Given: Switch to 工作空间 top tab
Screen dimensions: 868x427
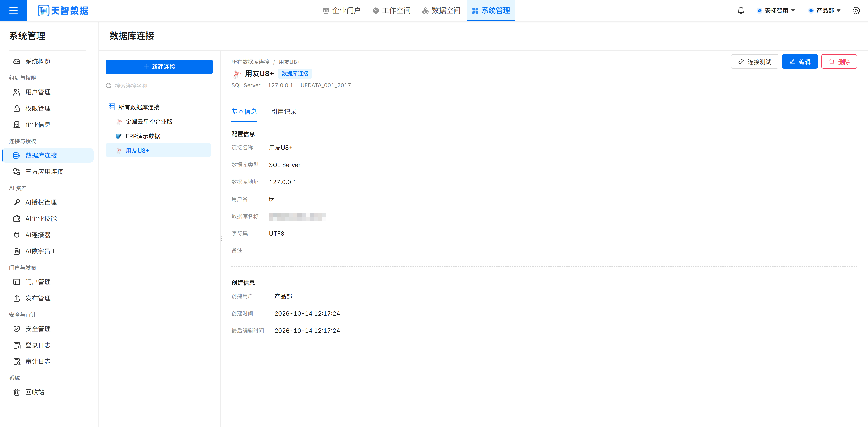Looking at the screenshot, I should click(x=392, y=11).
